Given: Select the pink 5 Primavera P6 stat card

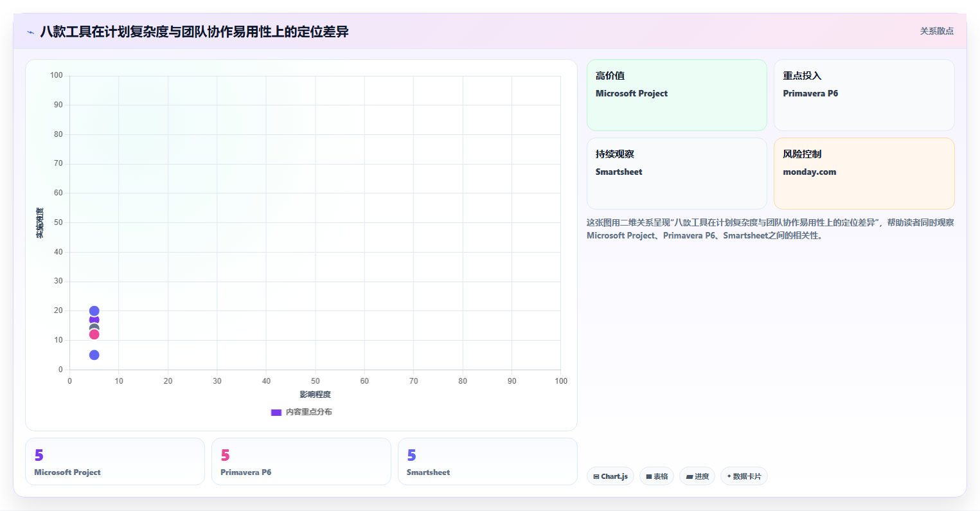Looking at the screenshot, I should [301, 462].
